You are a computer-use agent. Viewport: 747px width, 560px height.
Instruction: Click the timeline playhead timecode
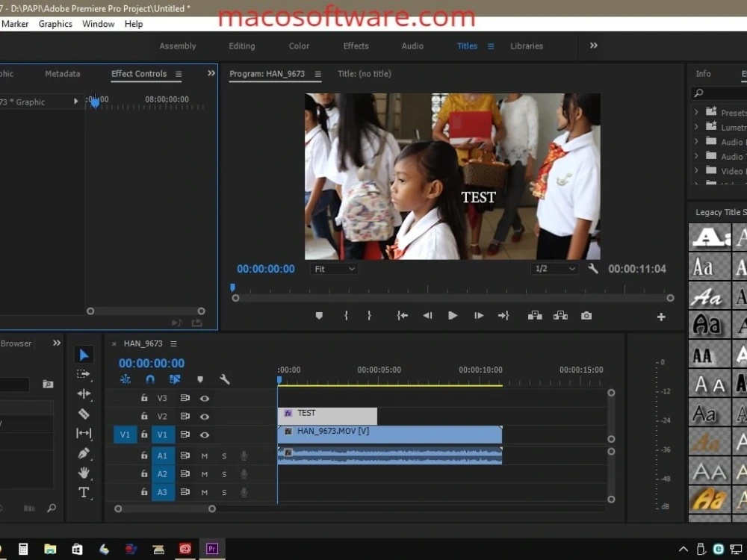[x=152, y=364]
